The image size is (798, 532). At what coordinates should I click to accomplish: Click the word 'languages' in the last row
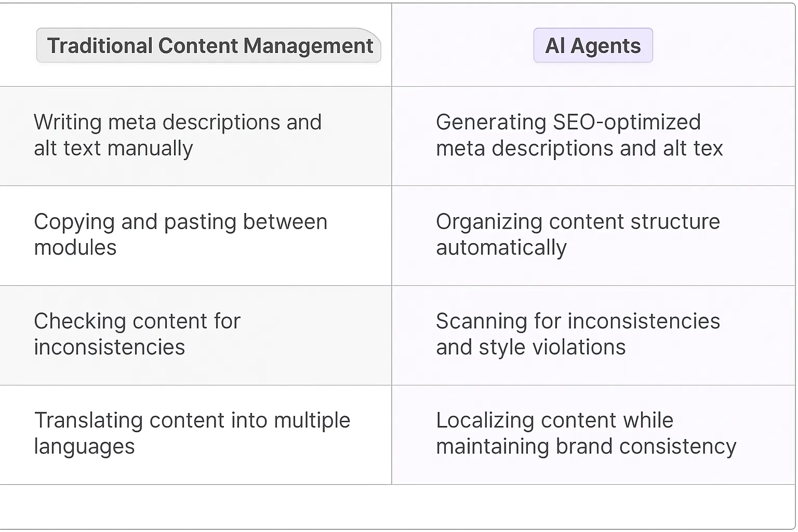(x=84, y=446)
